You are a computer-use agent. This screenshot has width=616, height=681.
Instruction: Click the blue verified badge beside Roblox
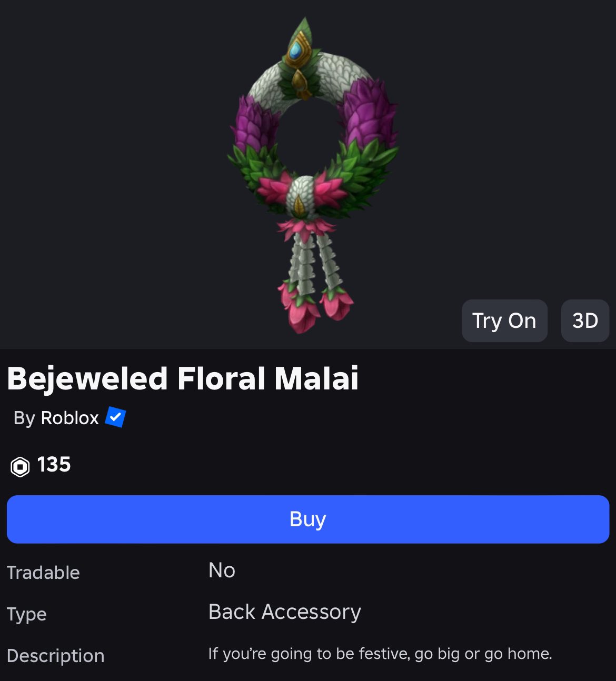pyautogui.click(x=115, y=417)
